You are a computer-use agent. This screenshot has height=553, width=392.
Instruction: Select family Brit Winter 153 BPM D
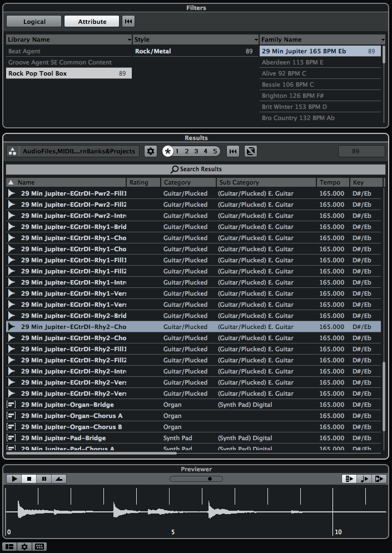pyautogui.click(x=320, y=107)
